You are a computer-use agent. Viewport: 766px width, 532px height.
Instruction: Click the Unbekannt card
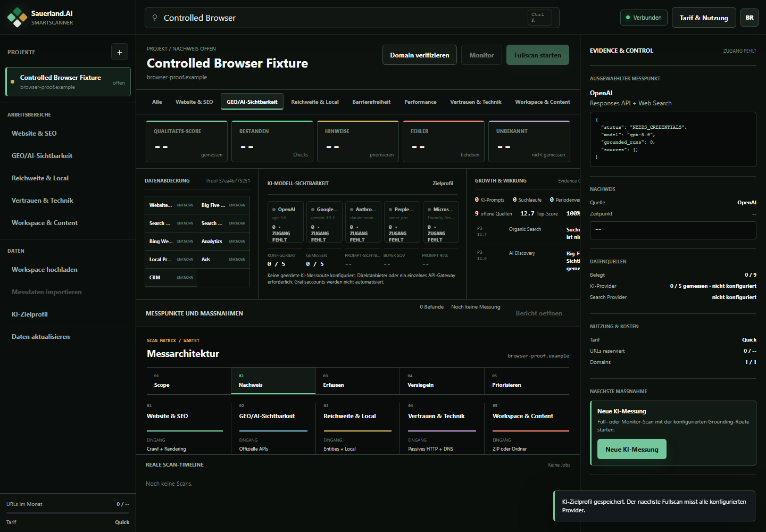point(529,142)
